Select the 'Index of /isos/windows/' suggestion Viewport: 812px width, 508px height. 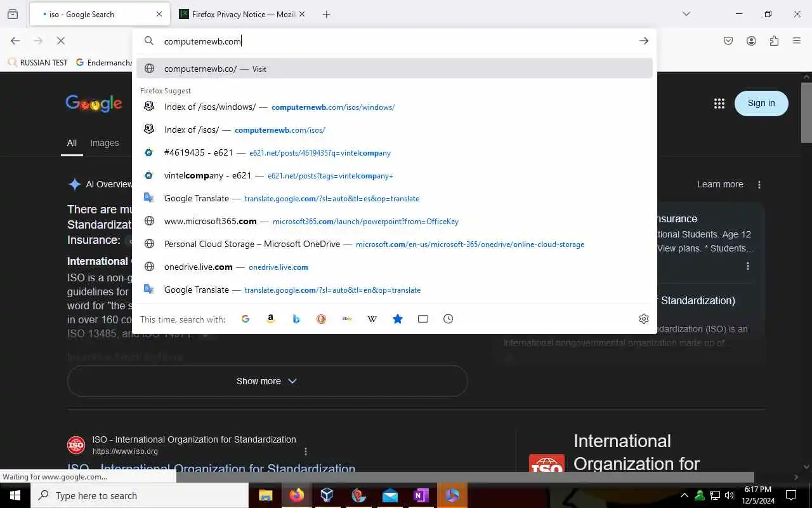point(395,107)
